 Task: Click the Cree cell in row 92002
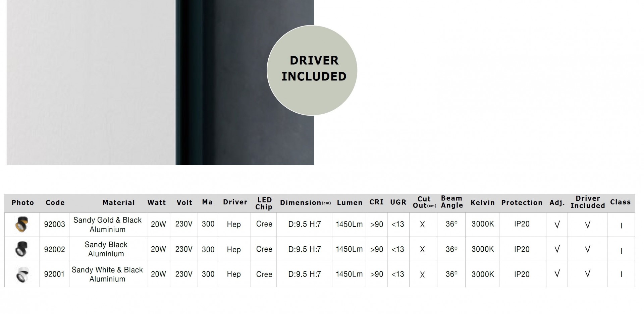(264, 249)
